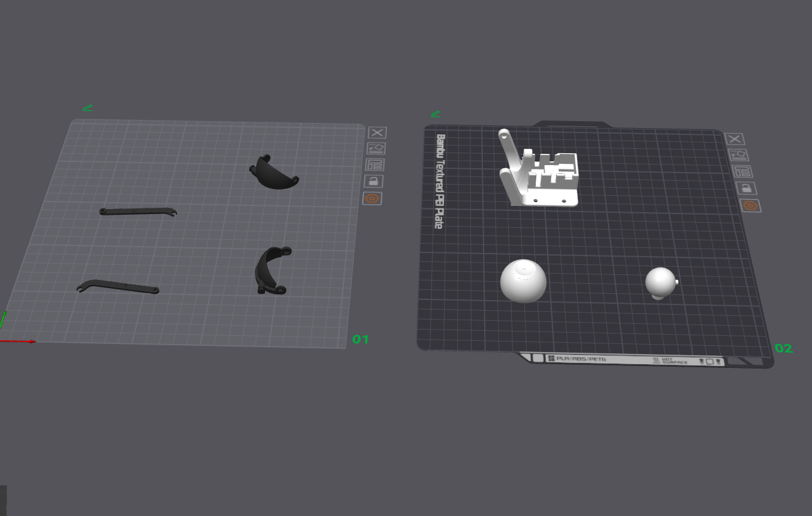Edit the plate 02 name pencil icon
This screenshot has width=812, height=516.
click(435, 114)
